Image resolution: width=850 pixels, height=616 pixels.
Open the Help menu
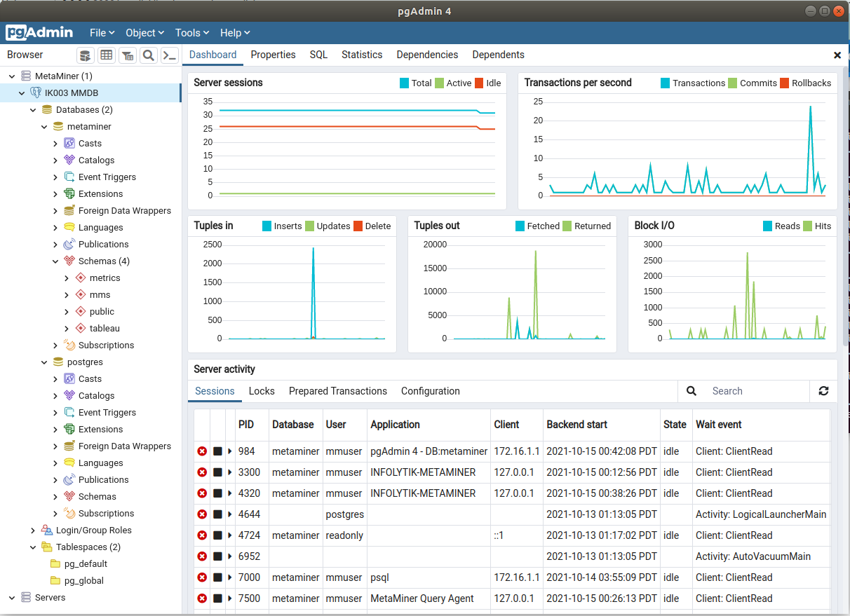click(x=234, y=33)
